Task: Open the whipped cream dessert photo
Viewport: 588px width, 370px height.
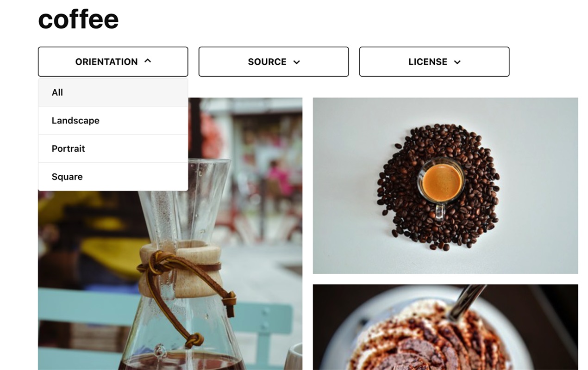Action: [x=445, y=327]
